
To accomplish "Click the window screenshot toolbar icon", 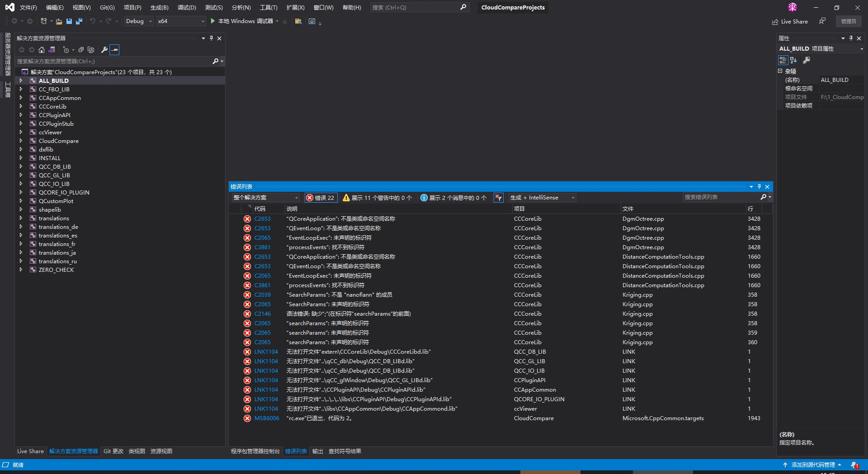I will pos(312,21).
